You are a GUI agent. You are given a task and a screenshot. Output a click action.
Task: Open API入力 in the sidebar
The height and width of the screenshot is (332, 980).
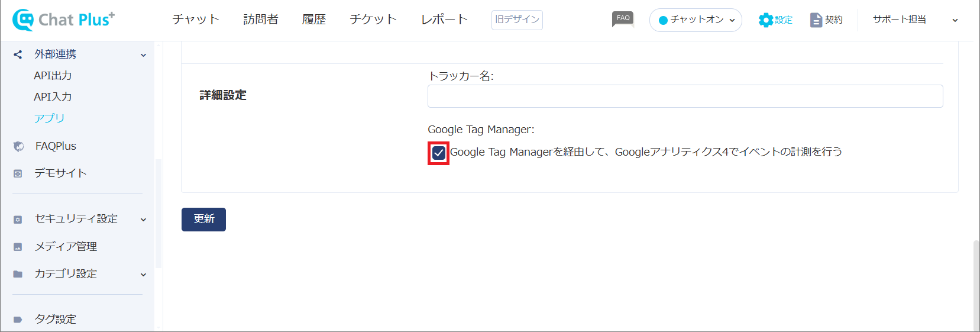point(53,97)
